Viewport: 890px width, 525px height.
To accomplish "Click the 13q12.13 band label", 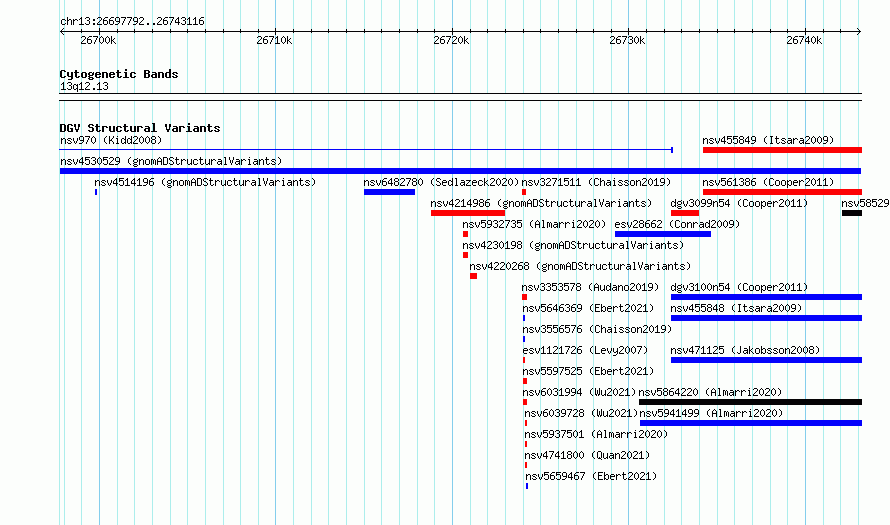I will (84, 86).
